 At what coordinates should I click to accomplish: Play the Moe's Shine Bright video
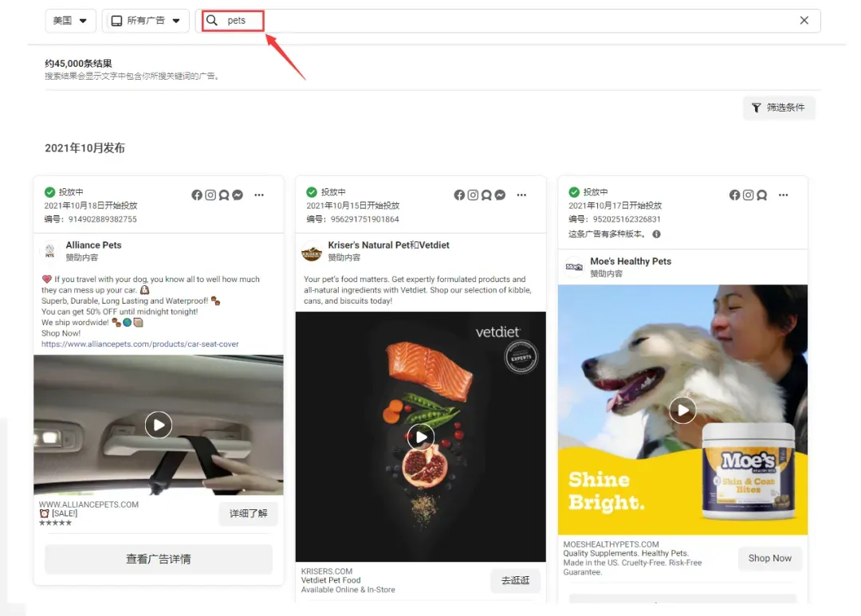(x=682, y=410)
